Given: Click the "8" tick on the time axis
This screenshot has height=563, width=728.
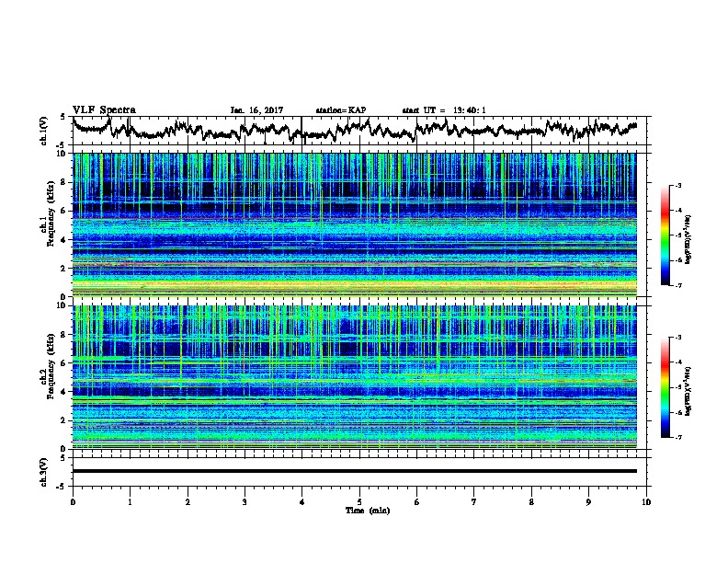Looking at the screenshot, I should tap(531, 502).
